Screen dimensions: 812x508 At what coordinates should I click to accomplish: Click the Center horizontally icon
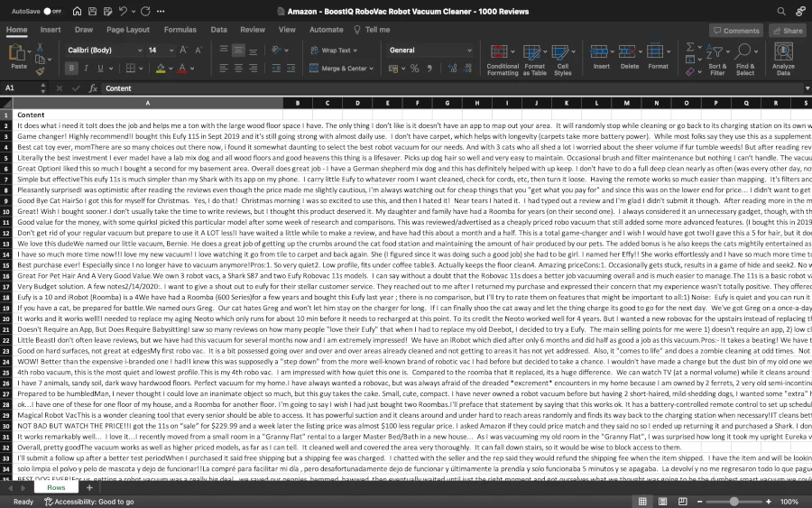coord(238,68)
